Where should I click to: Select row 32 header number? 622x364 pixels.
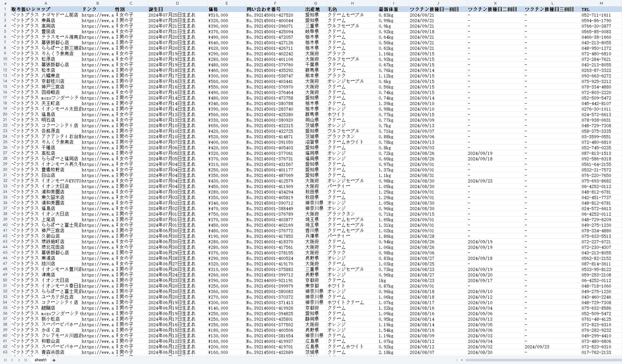point(5,181)
